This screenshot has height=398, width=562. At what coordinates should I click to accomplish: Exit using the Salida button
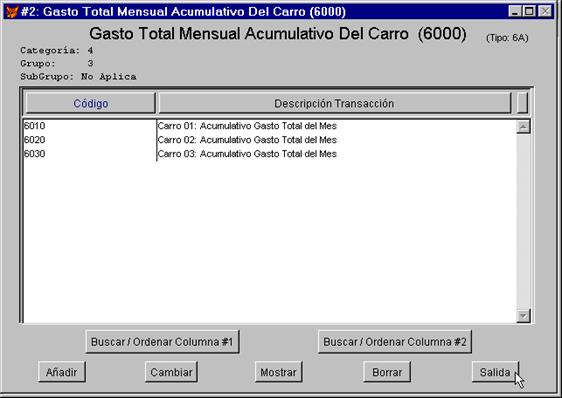(495, 372)
